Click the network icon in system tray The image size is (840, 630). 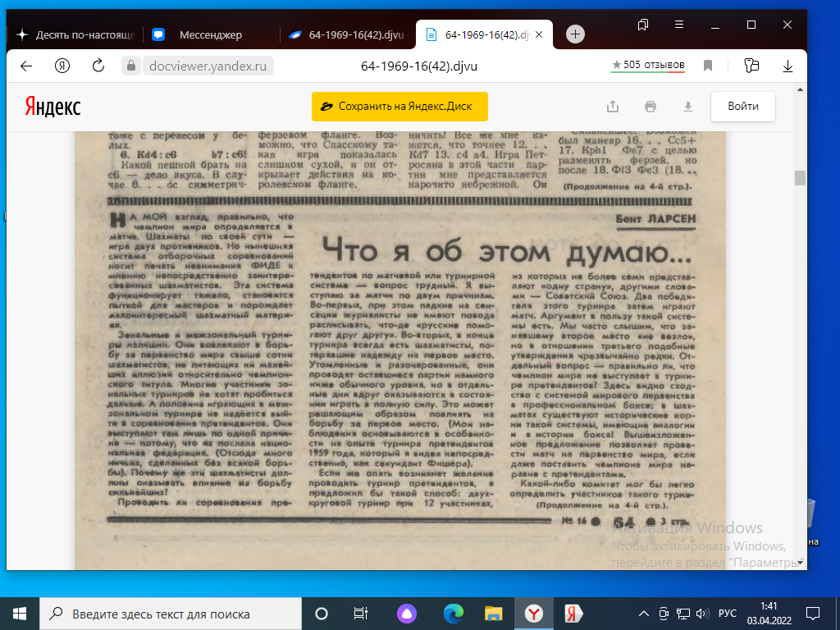tap(683, 614)
